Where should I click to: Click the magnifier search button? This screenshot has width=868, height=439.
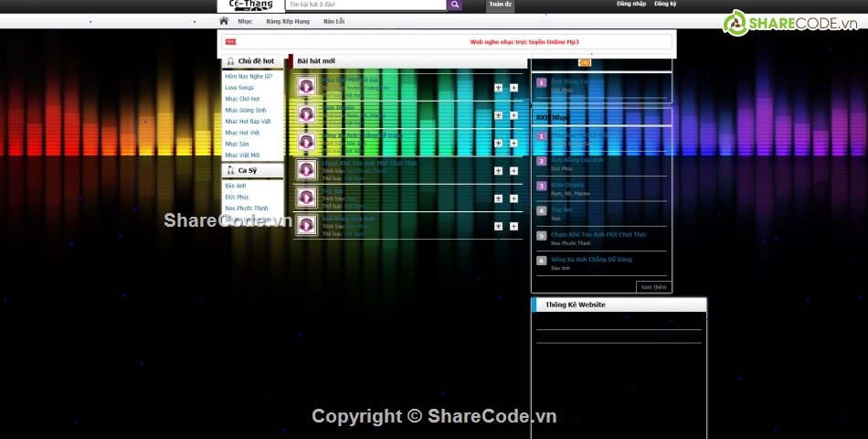point(454,5)
